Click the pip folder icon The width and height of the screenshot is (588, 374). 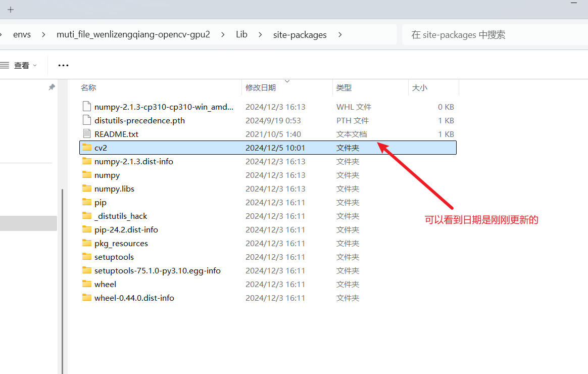coord(87,202)
